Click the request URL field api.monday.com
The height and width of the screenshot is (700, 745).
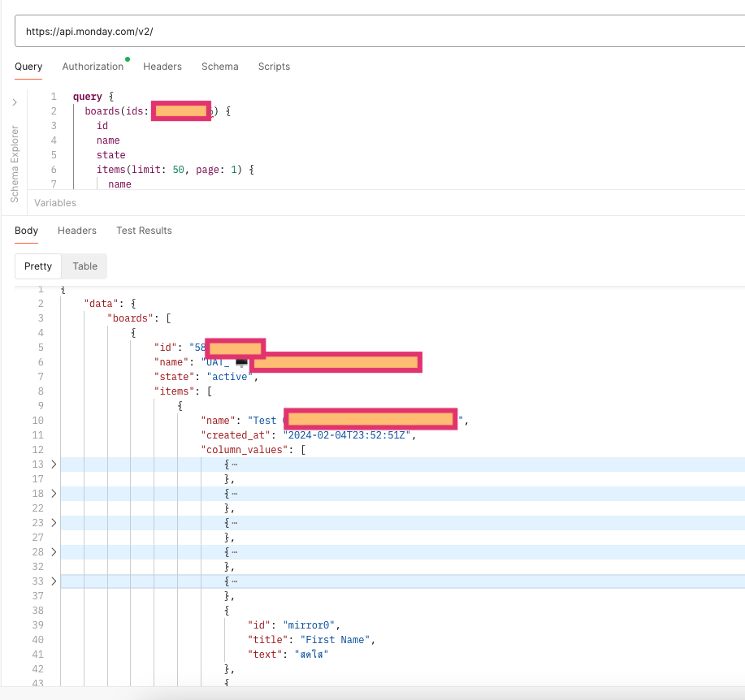[380, 32]
